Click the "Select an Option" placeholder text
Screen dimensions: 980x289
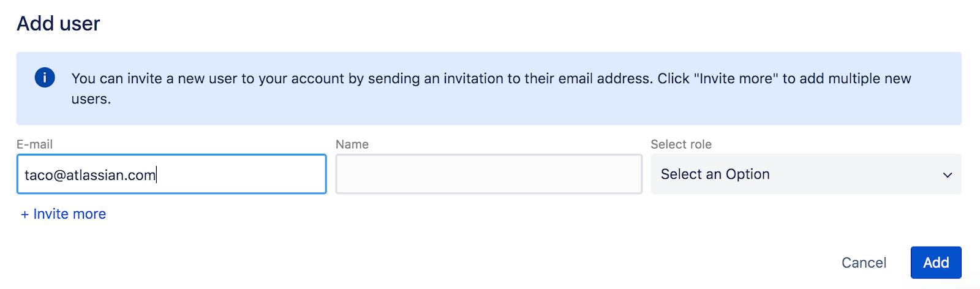coord(715,175)
